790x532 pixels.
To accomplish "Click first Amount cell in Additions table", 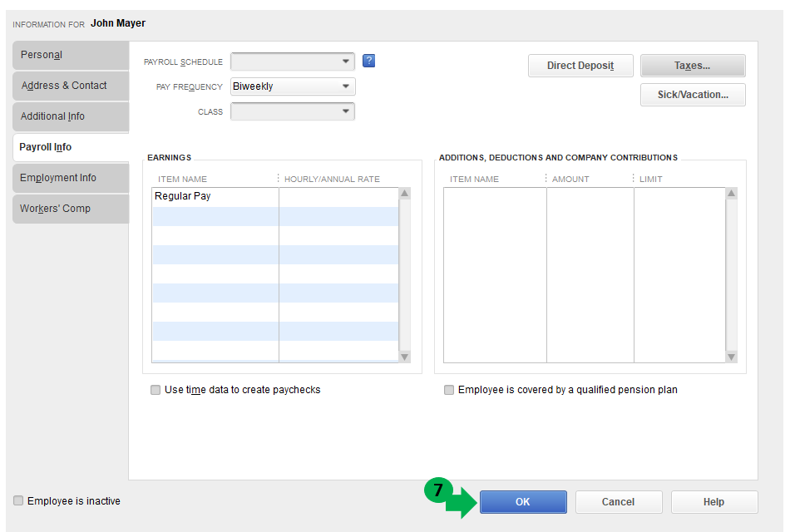I will tap(590, 197).
